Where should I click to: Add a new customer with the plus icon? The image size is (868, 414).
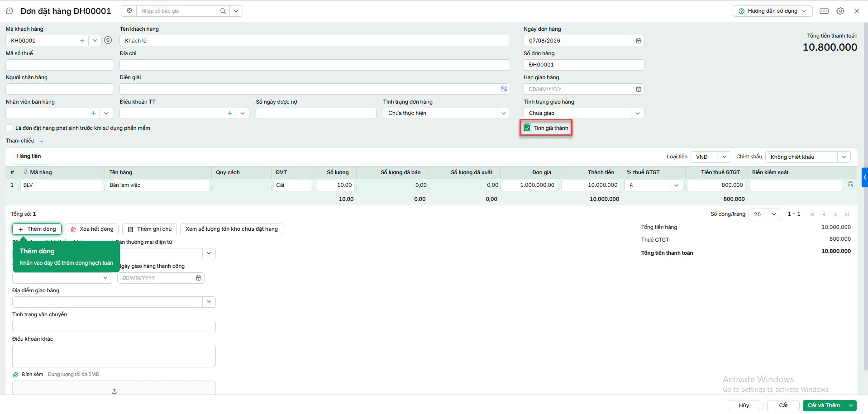(82, 41)
